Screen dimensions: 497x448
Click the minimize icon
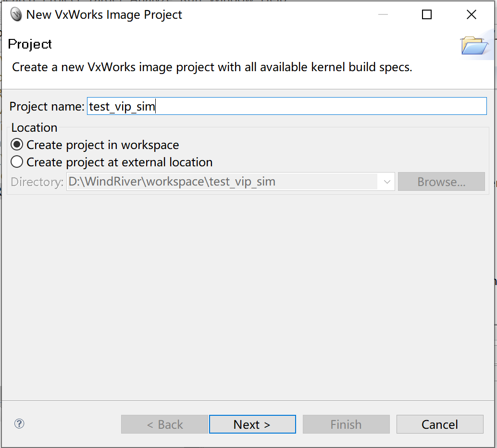pos(383,14)
